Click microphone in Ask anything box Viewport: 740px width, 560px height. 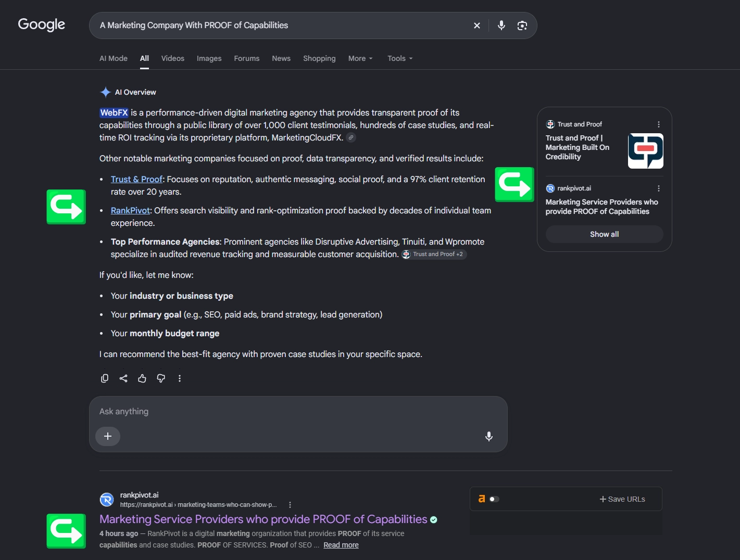pos(488,436)
